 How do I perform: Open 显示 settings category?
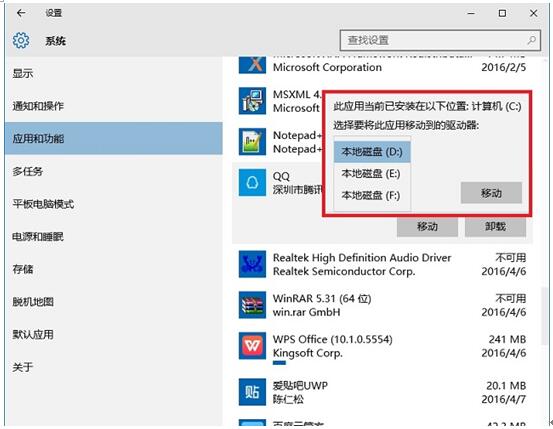point(114,73)
